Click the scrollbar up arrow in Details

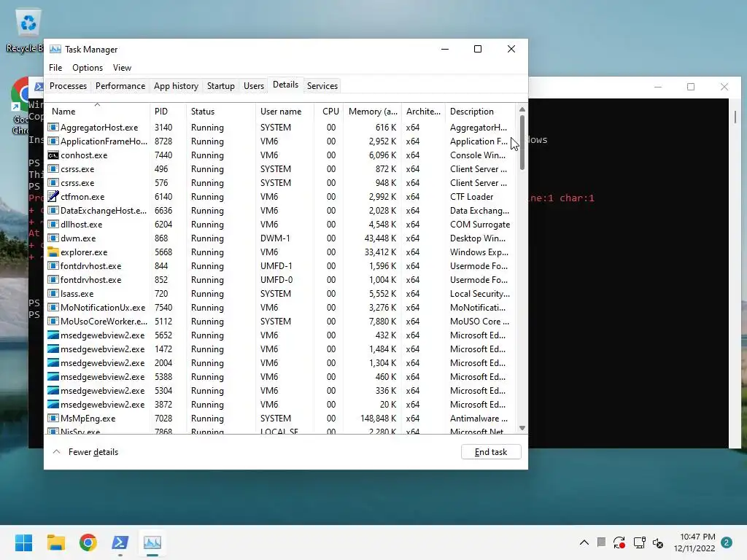[x=522, y=109]
